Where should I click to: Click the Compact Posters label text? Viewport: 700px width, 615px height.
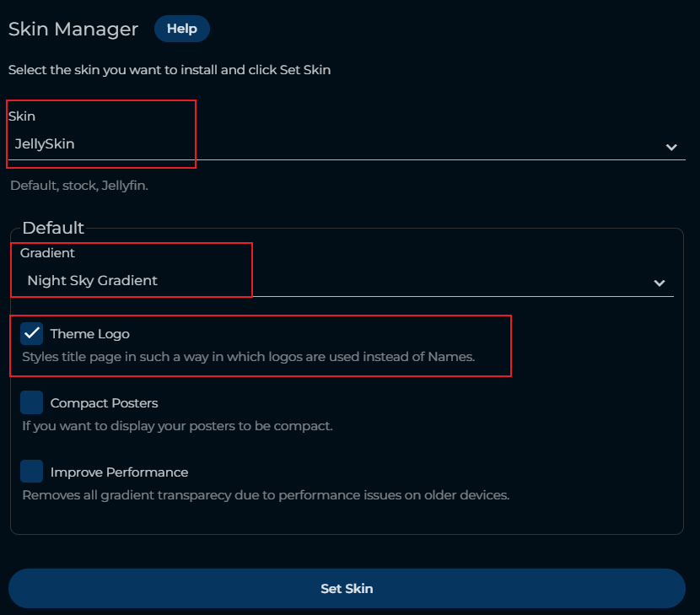(x=104, y=403)
